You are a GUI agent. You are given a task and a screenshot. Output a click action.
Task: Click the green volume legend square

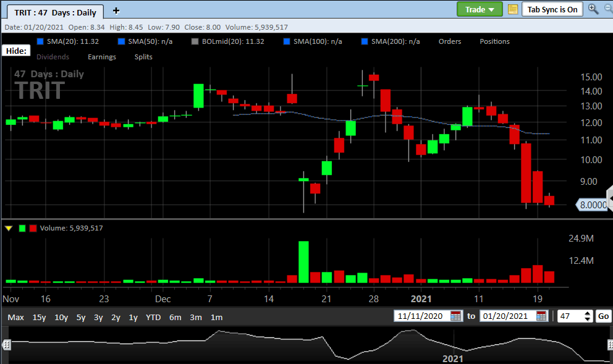click(22, 228)
